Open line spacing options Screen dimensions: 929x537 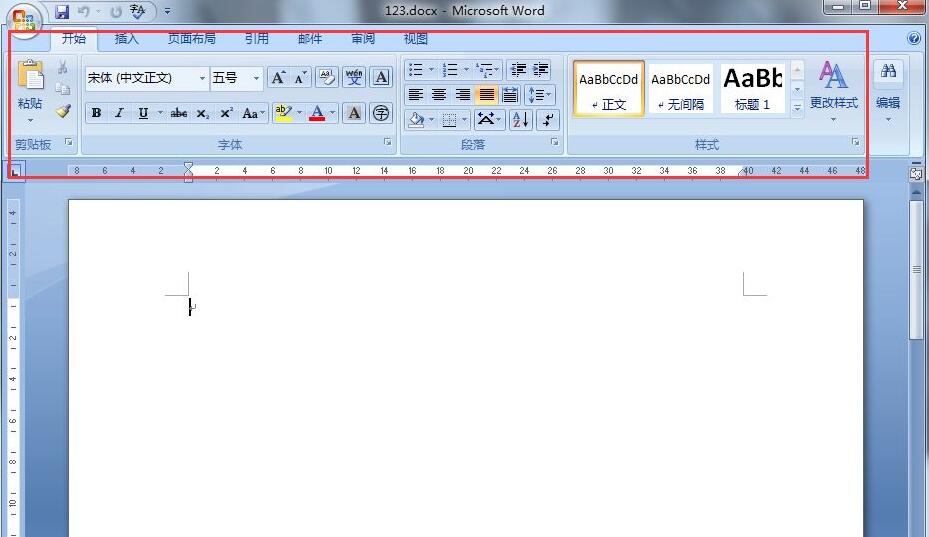coord(539,94)
